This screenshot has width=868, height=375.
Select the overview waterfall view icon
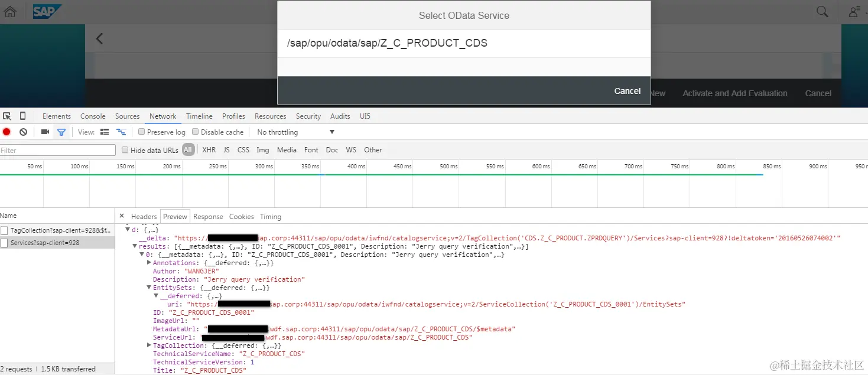pos(121,132)
